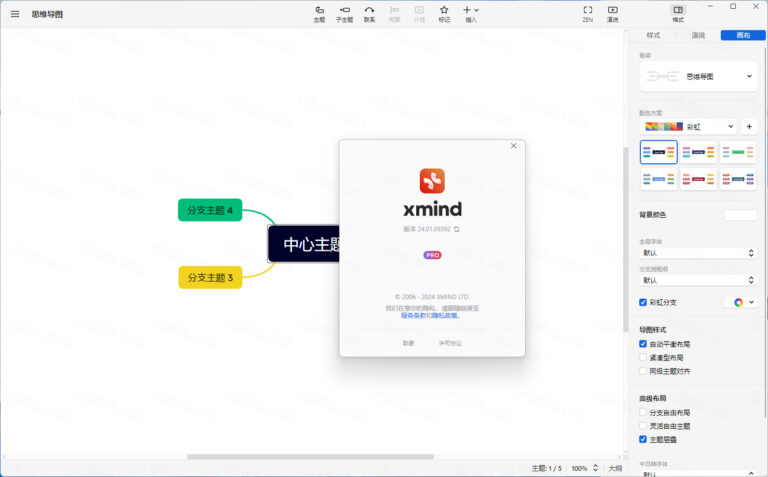The image size is (768, 477).
Task: Close the Xmind about dialog
Action: coord(513,145)
